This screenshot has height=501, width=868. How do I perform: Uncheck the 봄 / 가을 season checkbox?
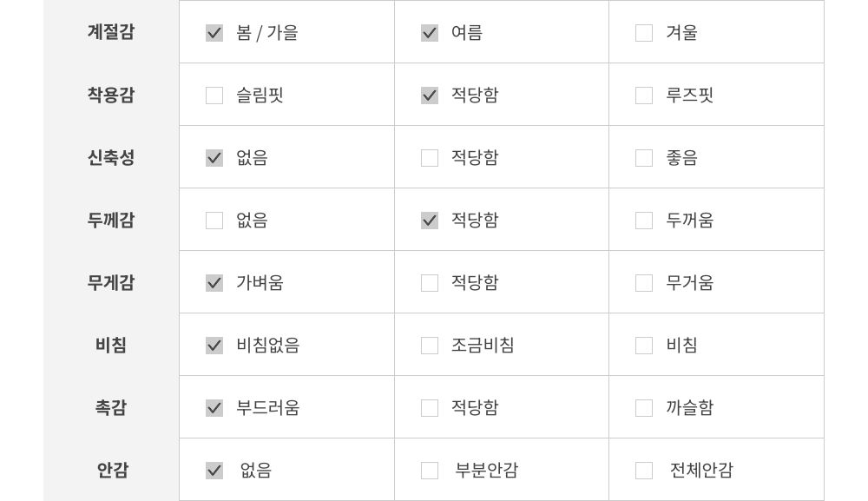(214, 33)
